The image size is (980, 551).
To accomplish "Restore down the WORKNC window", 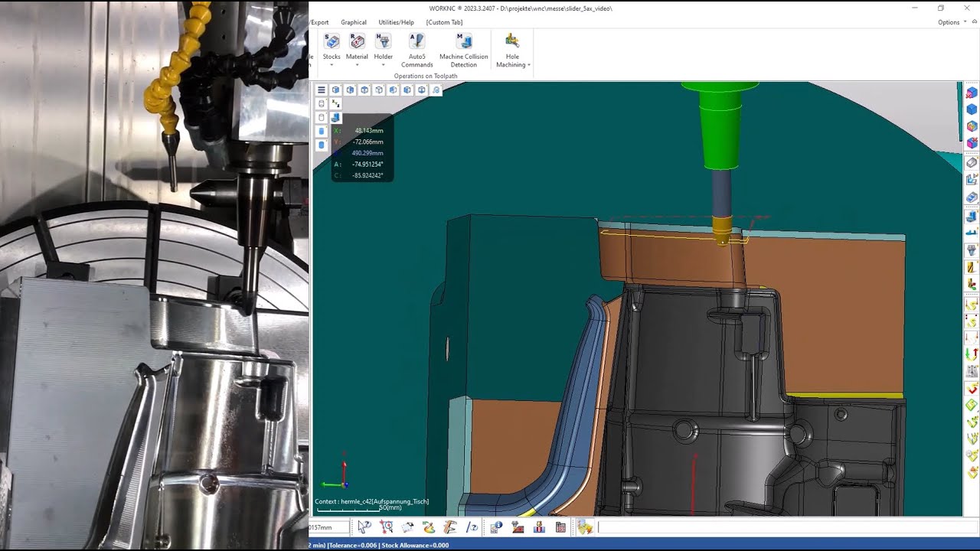I will pyautogui.click(x=941, y=8).
